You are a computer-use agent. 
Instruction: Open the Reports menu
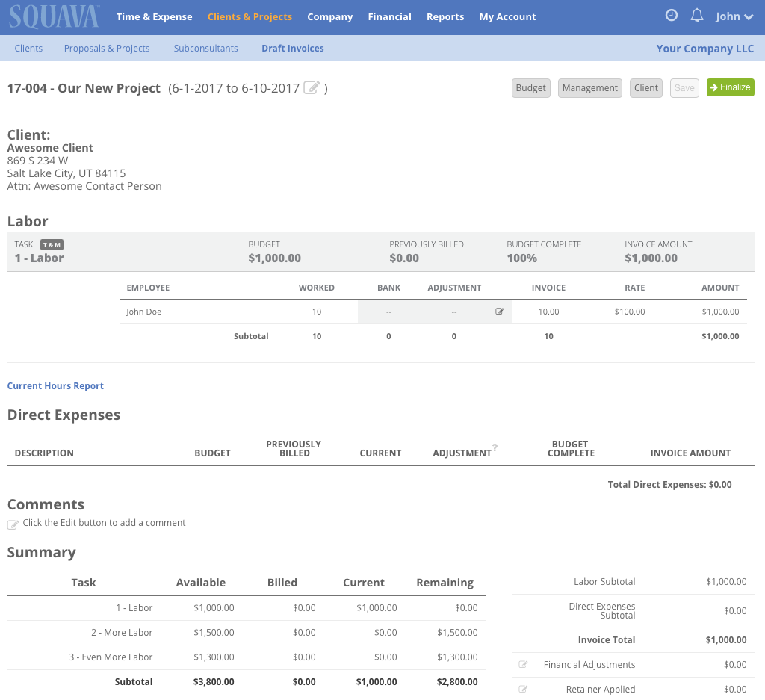(445, 16)
